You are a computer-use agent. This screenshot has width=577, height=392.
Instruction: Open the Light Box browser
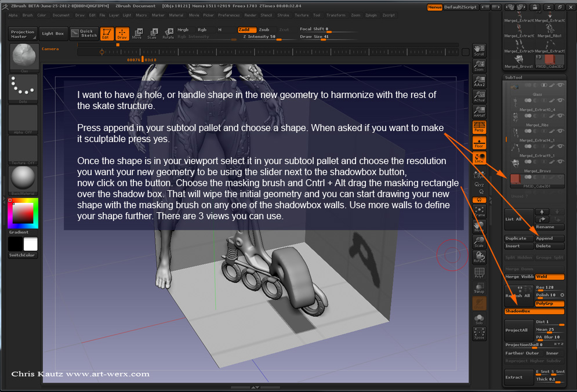coord(53,34)
